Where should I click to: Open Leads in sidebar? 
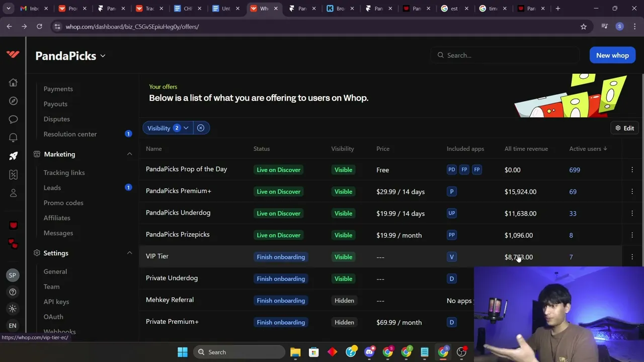[x=52, y=188]
